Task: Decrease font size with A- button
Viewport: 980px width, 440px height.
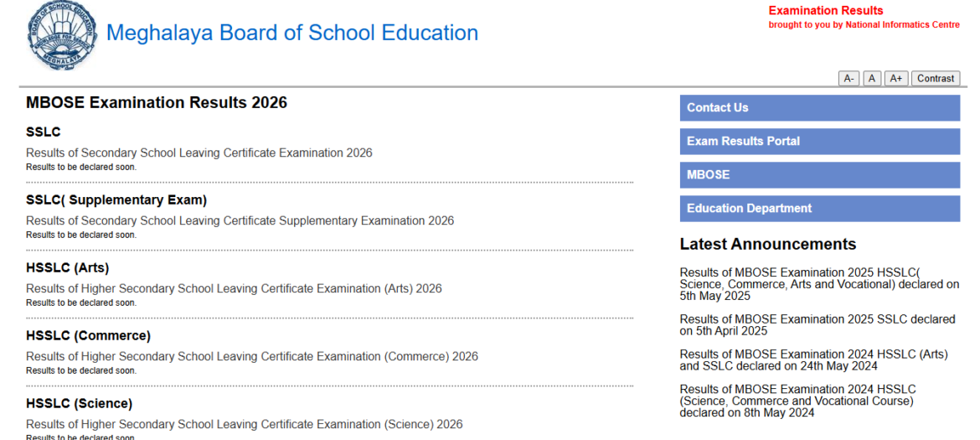Action: pos(848,79)
